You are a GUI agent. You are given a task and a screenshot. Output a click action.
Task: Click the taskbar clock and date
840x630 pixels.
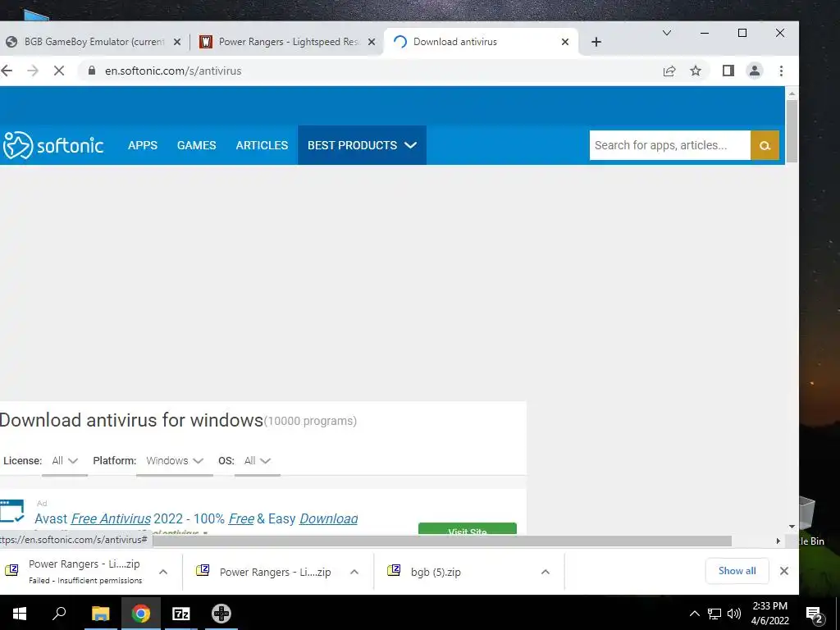769,614
